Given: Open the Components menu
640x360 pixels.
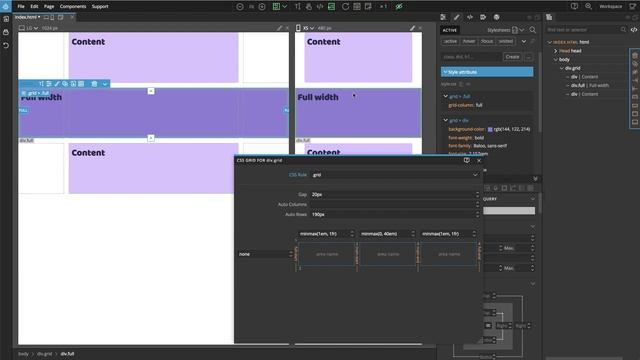Looking at the screenshot, I should 73,7.
